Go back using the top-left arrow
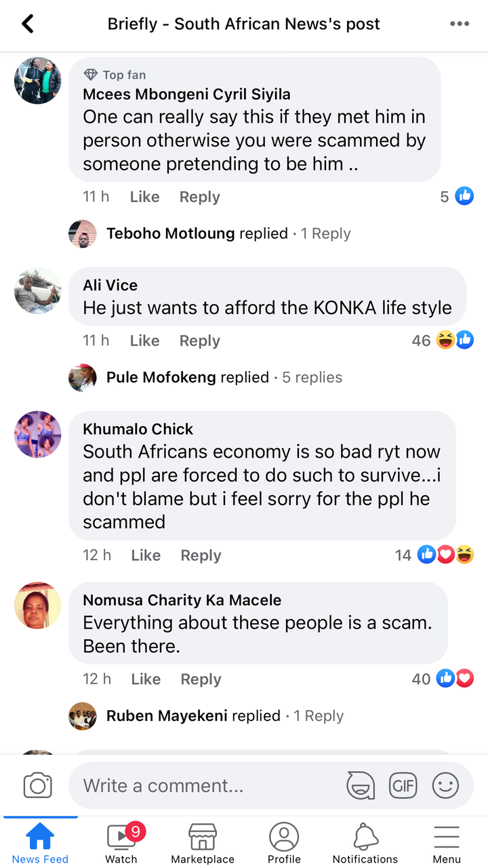The width and height of the screenshot is (488, 868). pos(27,24)
